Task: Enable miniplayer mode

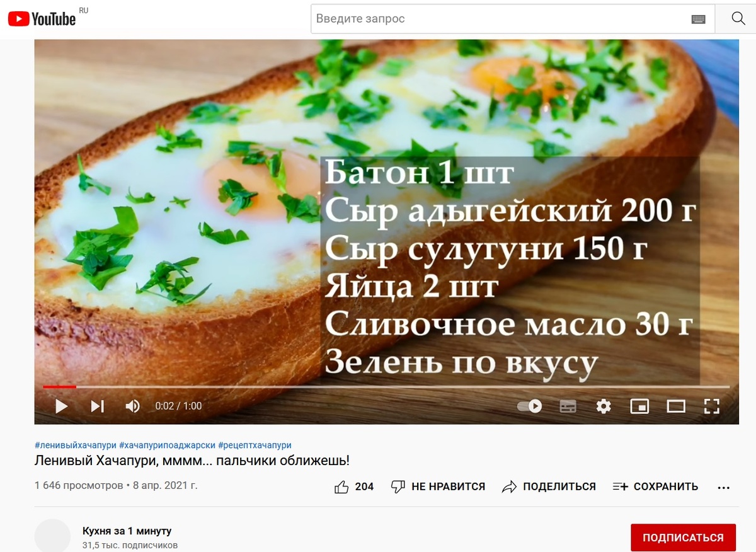Action: (639, 406)
